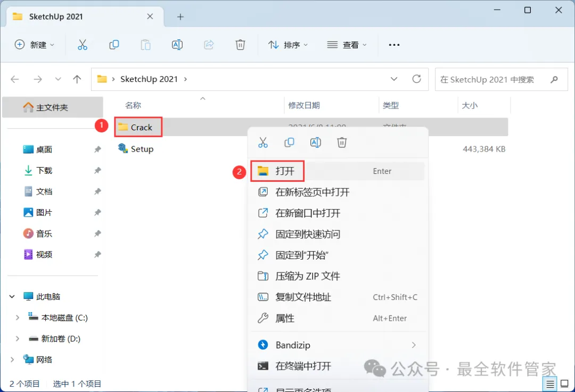The height and width of the screenshot is (392, 575).
Task: Click the Cut icon in the toolbar
Action: pos(83,45)
